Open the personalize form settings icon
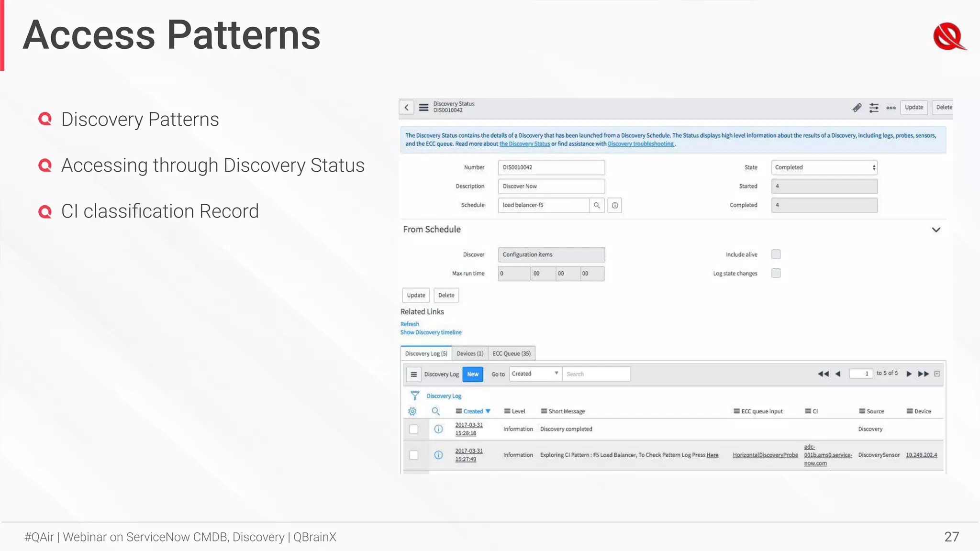Image resolution: width=980 pixels, height=551 pixels. tap(874, 108)
